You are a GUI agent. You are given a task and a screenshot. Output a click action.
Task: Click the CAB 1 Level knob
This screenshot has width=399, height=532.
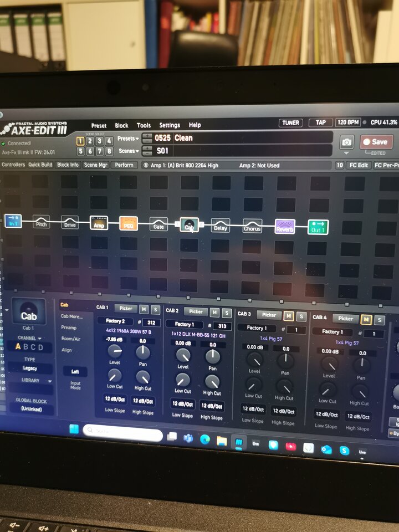(x=115, y=351)
